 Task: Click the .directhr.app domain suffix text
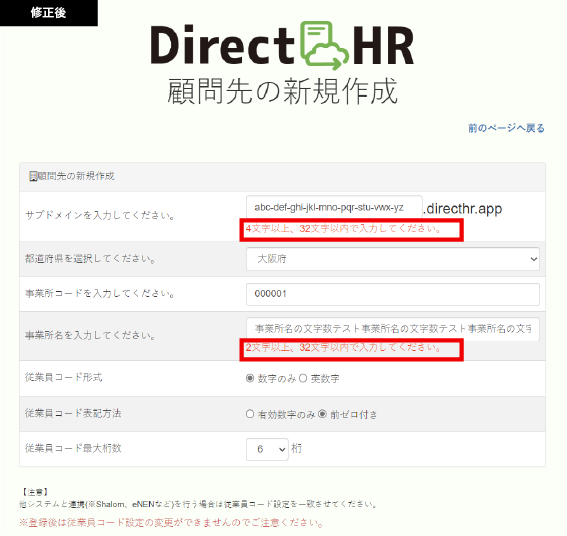click(462, 209)
